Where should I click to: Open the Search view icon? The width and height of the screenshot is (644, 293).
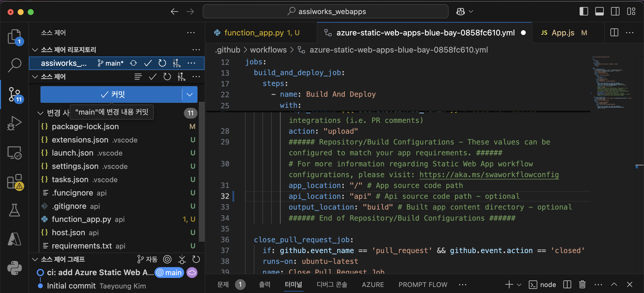point(14,65)
